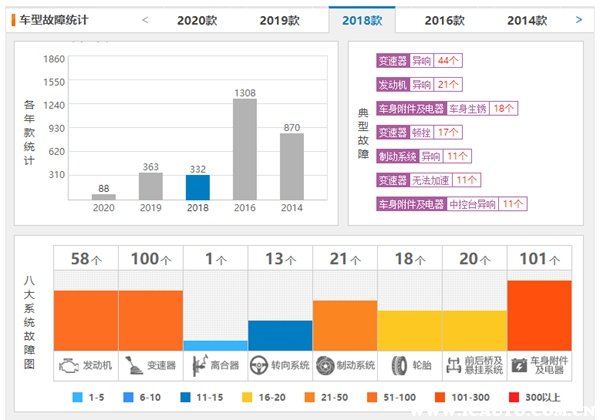Click the engine (发动机) system icon
Image resolution: width=600 pixels, height=420 pixels.
[x=68, y=365]
